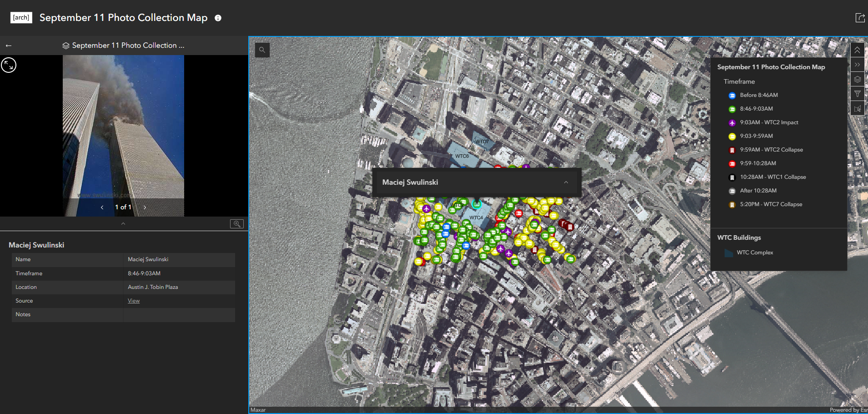
Task: Activate the select features tool
Action: click(858, 109)
